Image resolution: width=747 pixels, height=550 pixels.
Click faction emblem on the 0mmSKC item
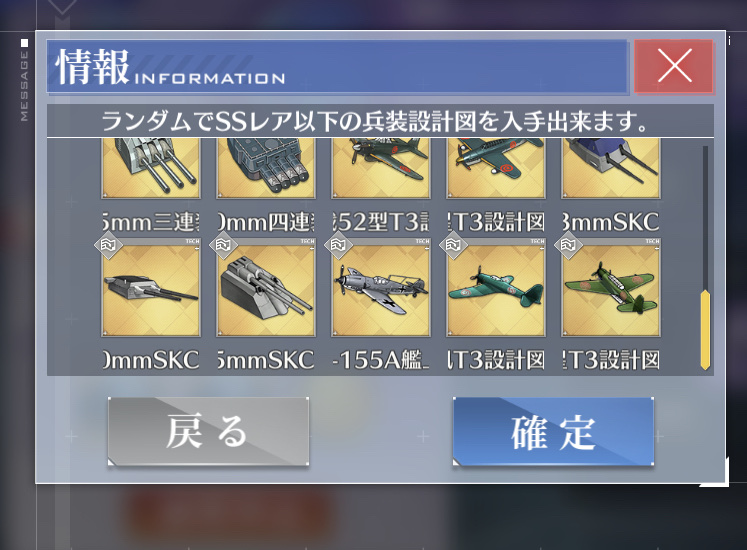(108, 245)
